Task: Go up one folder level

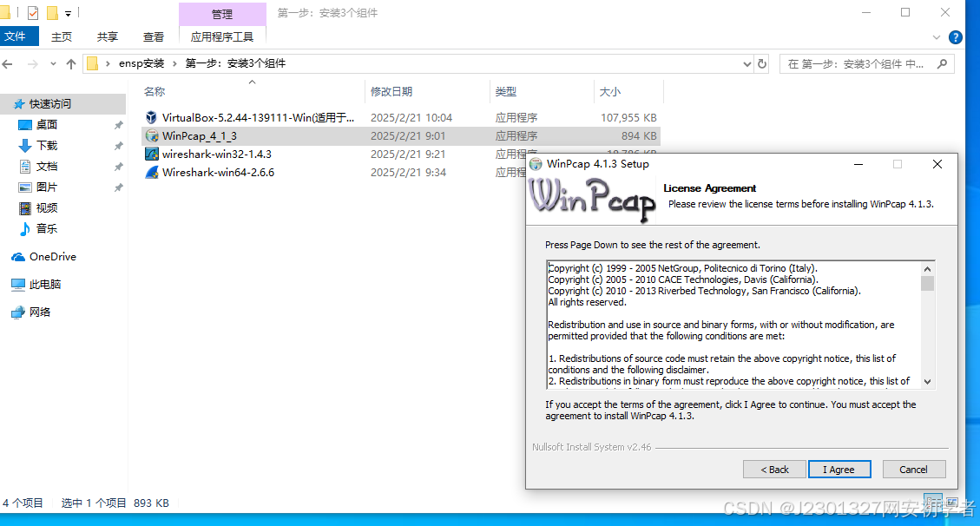Action: [71, 63]
